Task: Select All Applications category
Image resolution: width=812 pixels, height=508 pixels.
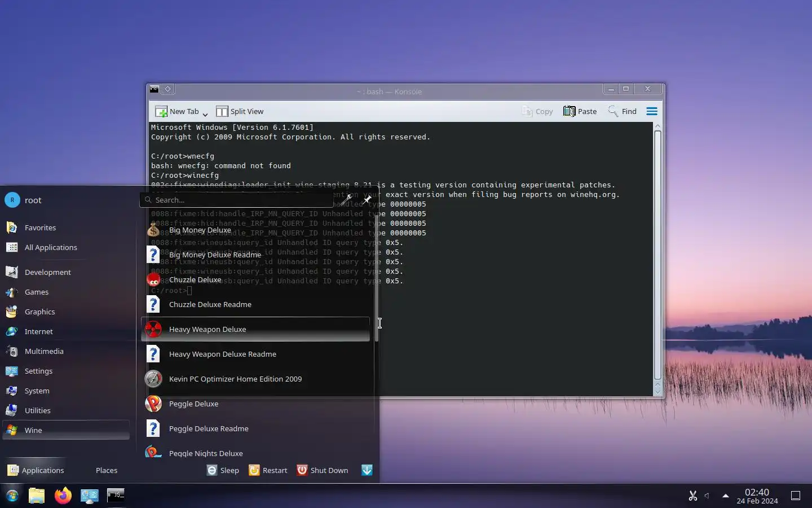Action: coord(66,247)
